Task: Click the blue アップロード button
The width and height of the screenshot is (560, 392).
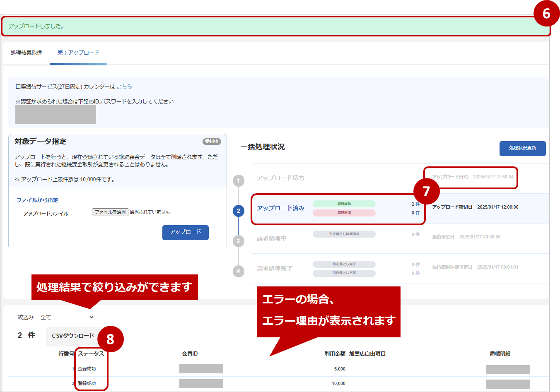Action: pos(186,232)
